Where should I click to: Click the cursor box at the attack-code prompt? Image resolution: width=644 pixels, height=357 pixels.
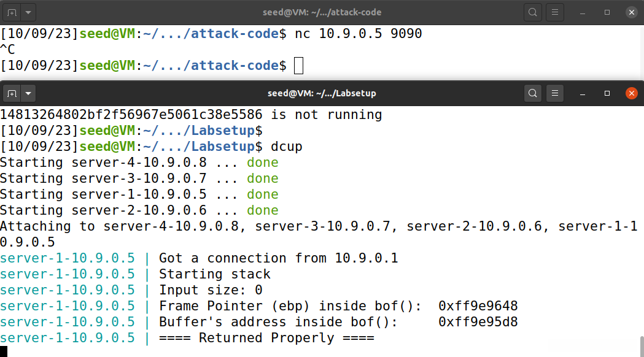coord(298,66)
